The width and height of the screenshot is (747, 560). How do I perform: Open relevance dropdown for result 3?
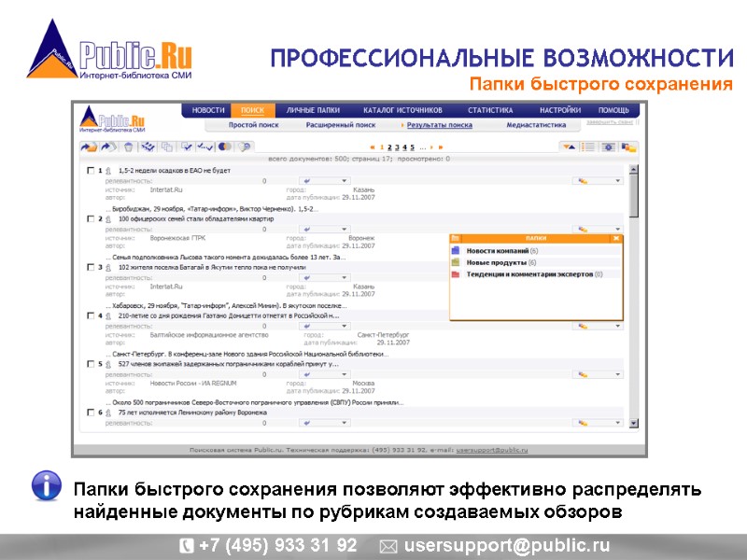pyautogui.click(x=324, y=277)
